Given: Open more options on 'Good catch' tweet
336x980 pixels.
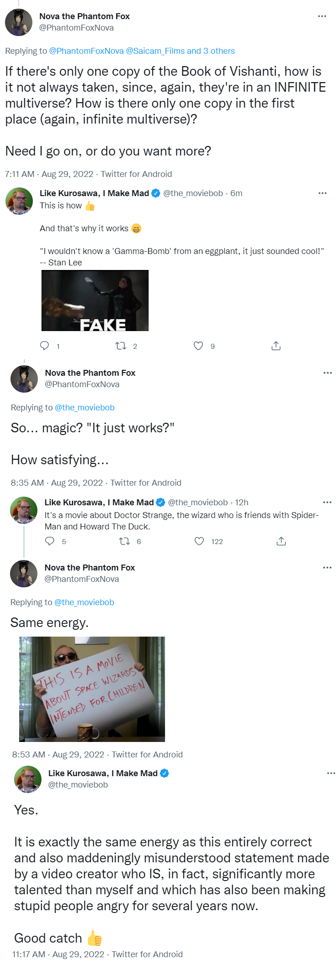Looking at the screenshot, I should tap(331, 773).
